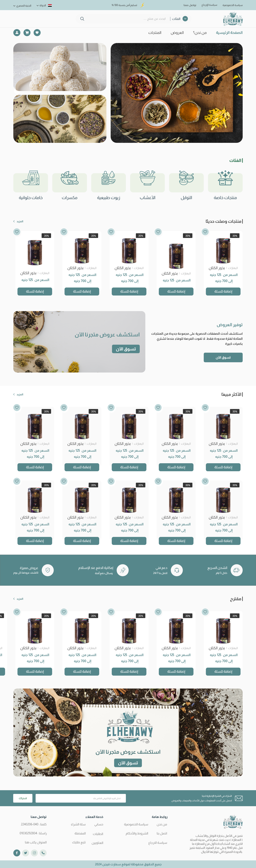
Task: Click the search magnifier icon
Action: pos(82,19)
